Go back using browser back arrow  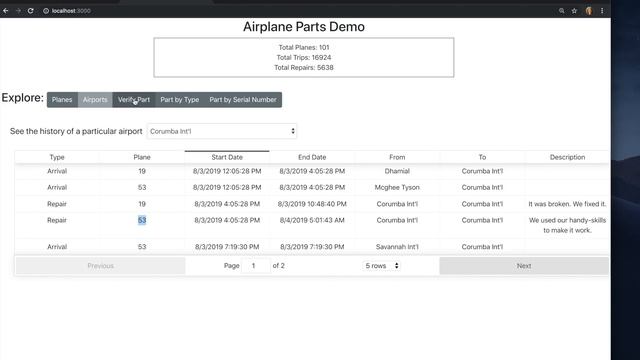click(x=6, y=11)
